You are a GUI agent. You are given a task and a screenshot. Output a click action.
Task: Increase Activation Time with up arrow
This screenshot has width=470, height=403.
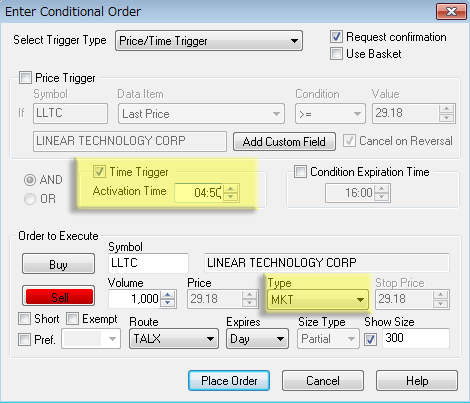(231, 188)
